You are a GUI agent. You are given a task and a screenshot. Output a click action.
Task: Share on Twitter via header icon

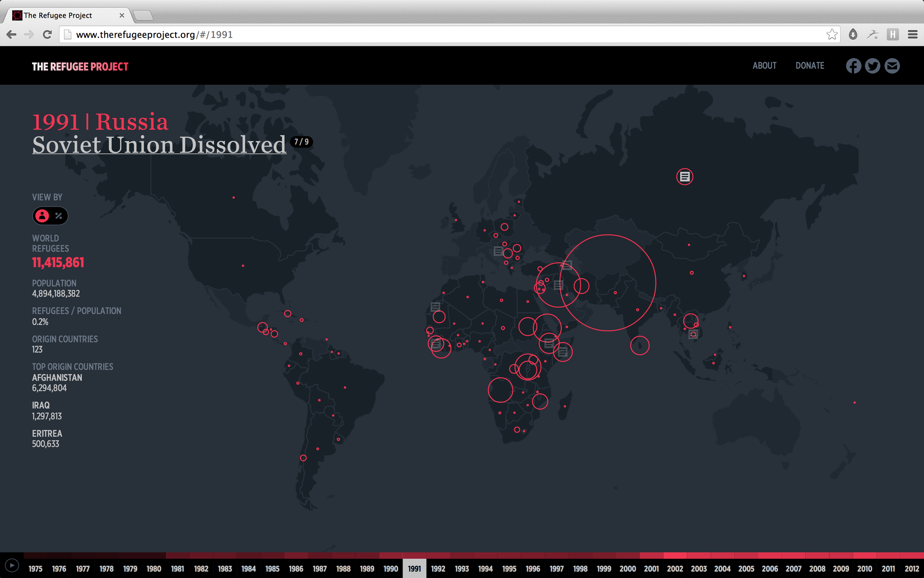[872, 66]
